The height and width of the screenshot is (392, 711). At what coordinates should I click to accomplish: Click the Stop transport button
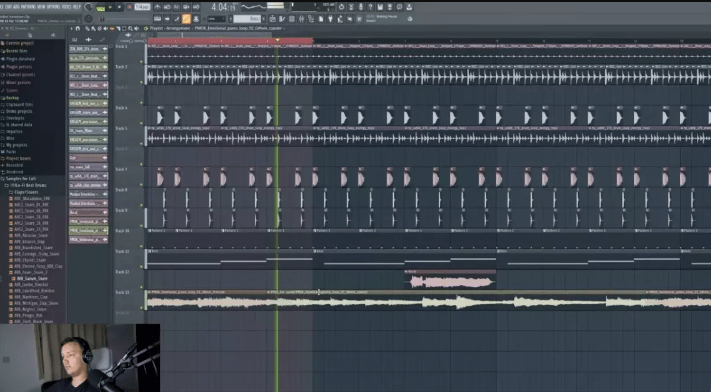[x=120, y=7]
